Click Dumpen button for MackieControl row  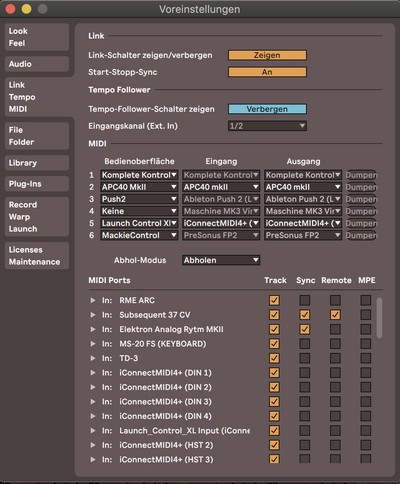361,235
